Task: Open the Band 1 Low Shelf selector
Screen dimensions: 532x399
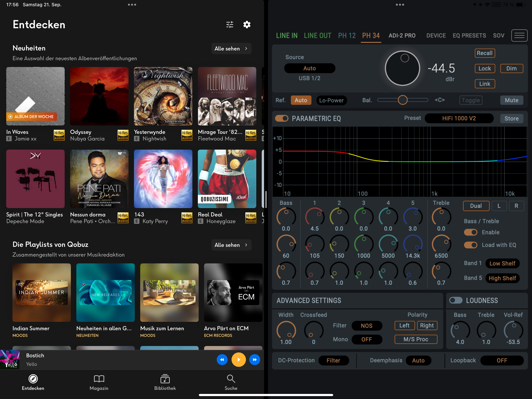Action: tap(502, 263)
